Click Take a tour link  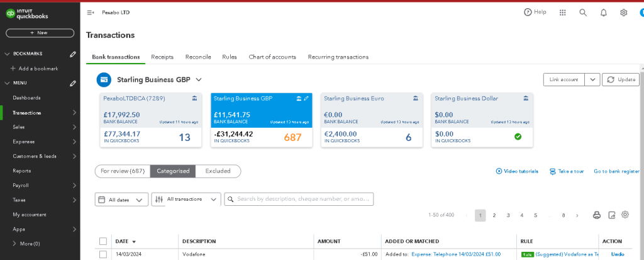point(567,171)
